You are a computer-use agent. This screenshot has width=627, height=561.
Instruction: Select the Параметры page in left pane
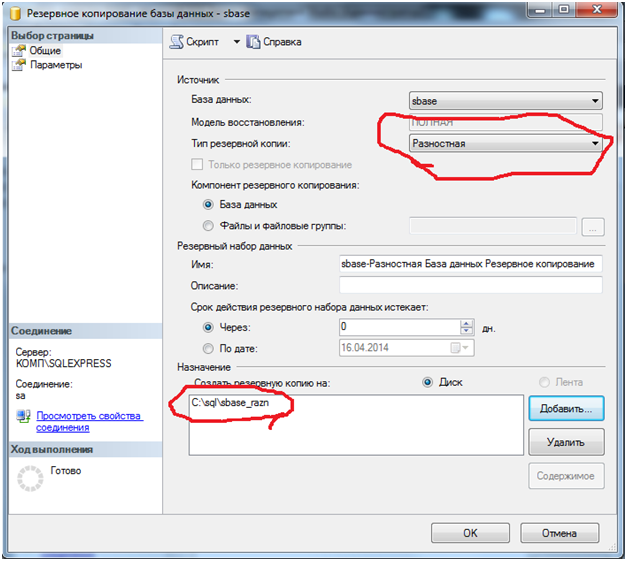point(55,65)
